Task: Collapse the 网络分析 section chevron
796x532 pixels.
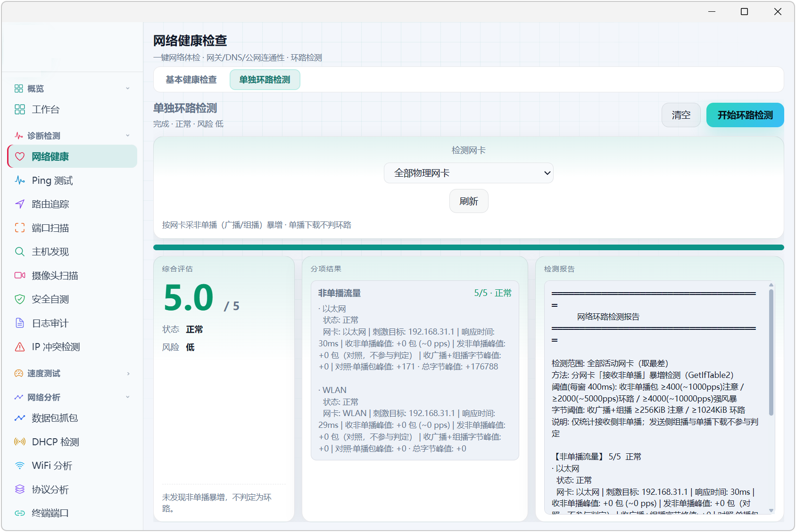Action: point(128,397)
